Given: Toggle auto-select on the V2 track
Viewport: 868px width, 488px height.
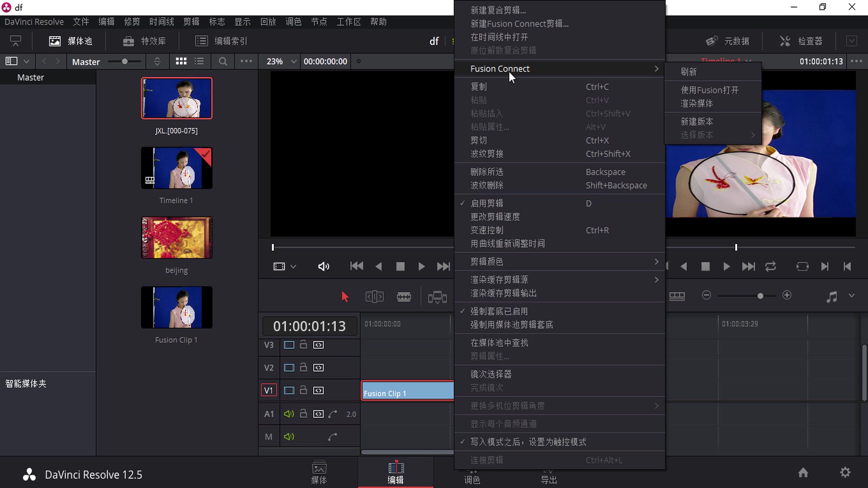Looking at the screenshot, I should (x=318, y=367).
